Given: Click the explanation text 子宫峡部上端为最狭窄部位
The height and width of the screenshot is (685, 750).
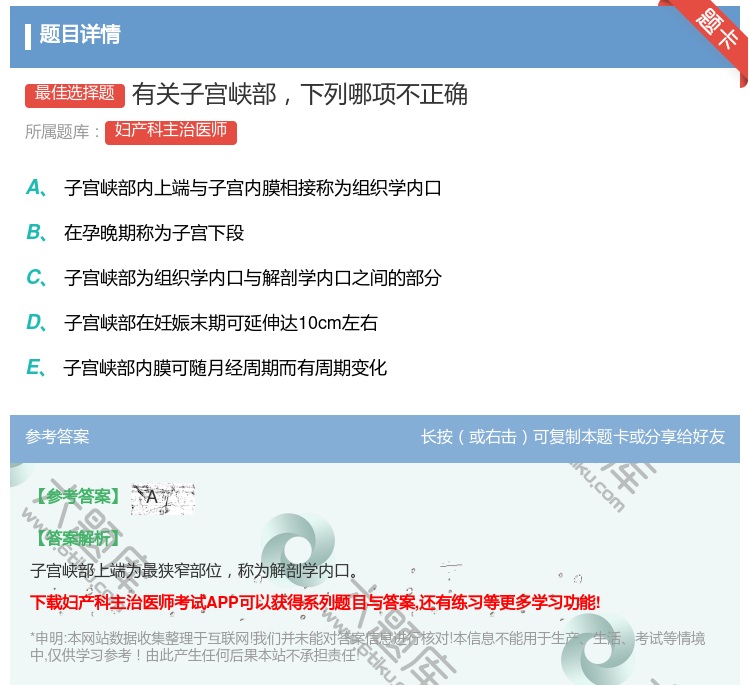Looking at the screenshot, I should [x=194, y=570].
